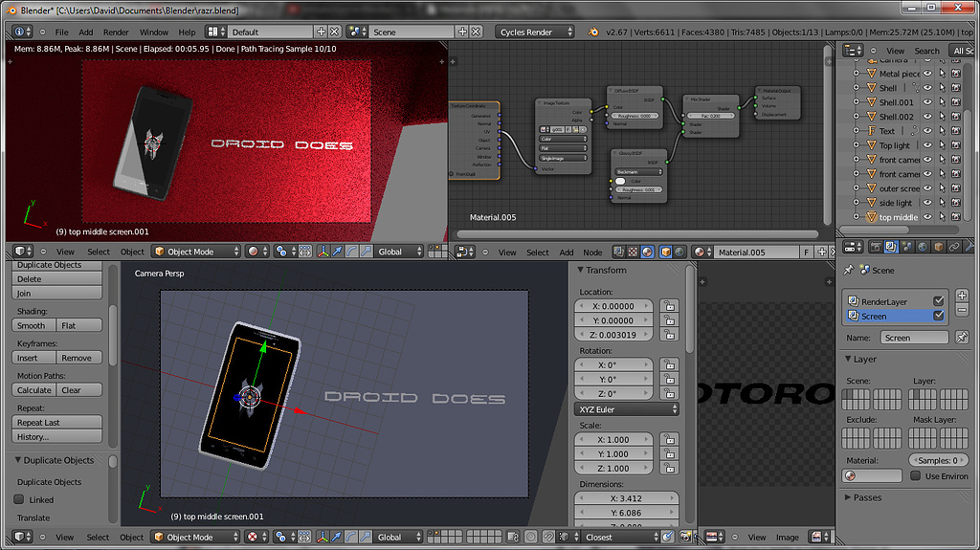Screen dimensions: 980x550
Task: Click the Blender logo in info header
Action: [x=593, y=32]
